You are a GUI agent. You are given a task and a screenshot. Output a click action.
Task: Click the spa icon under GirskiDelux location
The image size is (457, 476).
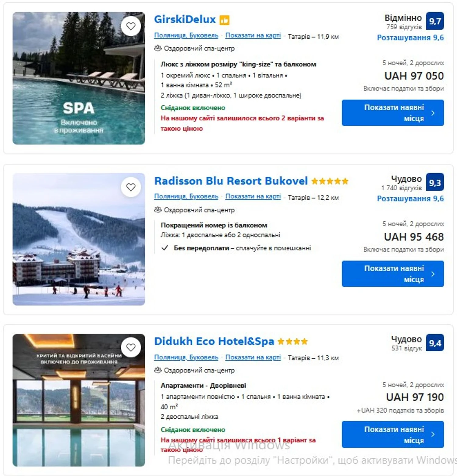pyautogui.click(x=158, y=48)
